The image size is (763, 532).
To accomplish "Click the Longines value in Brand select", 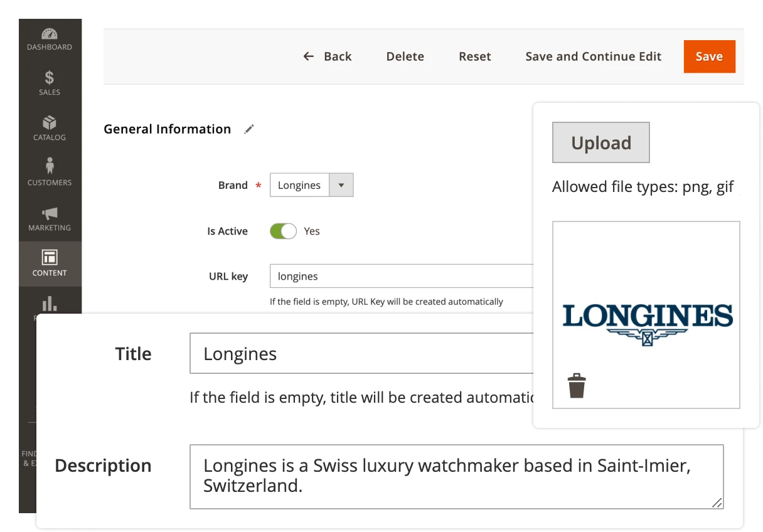I will (x=299, y=186).
